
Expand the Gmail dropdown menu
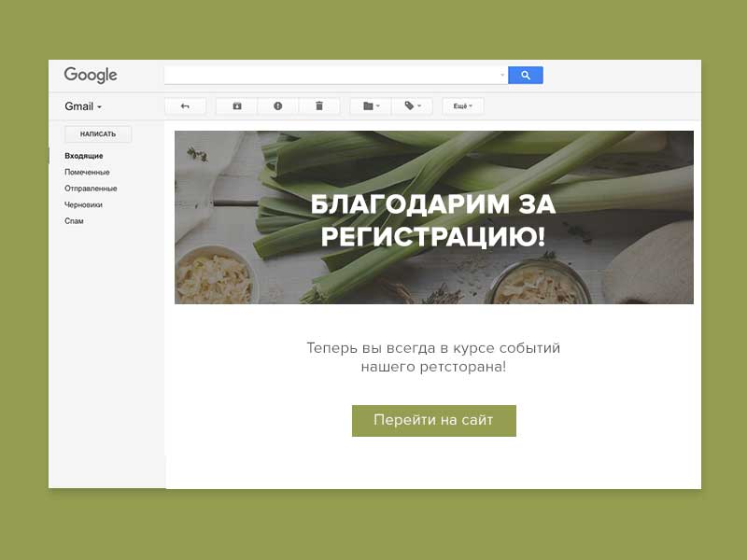pos(83,106)
